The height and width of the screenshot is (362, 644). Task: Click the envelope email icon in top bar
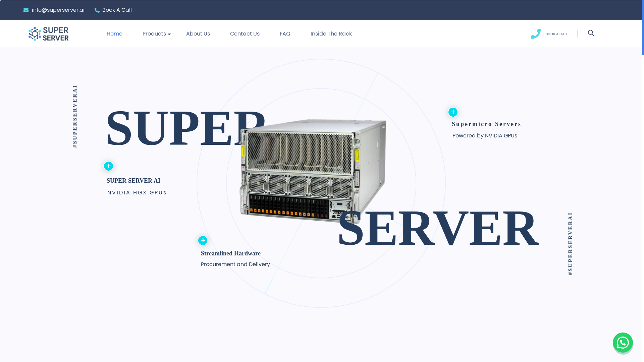(26, 10)
